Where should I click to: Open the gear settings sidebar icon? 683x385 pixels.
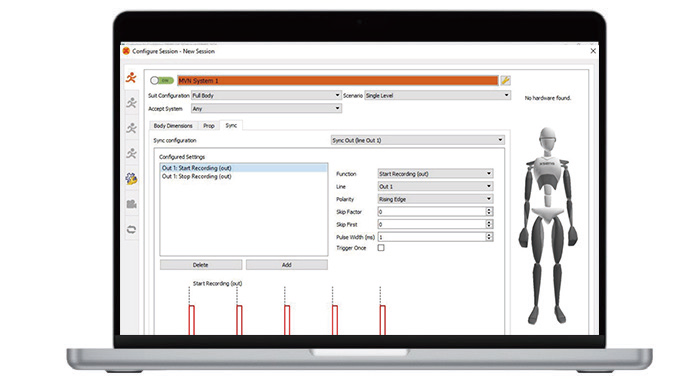131,179
